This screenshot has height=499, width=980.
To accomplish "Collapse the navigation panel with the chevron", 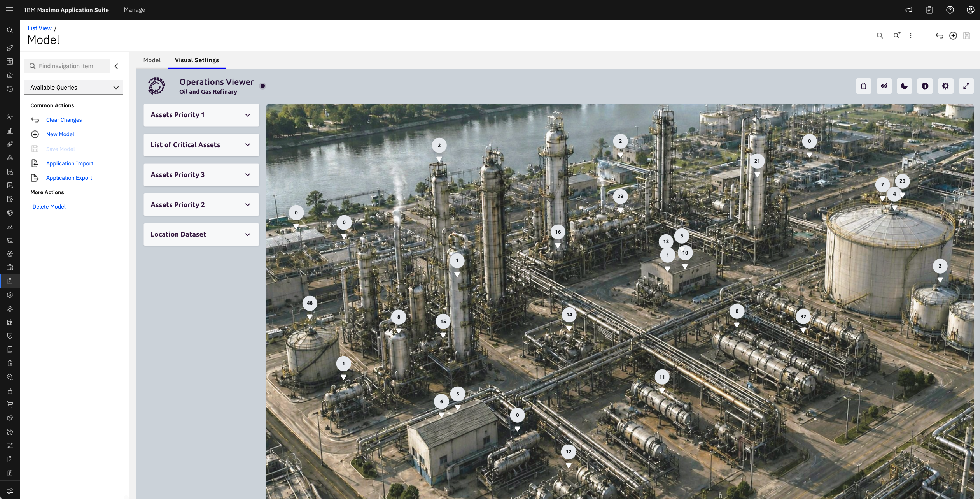I will [116, 66].
